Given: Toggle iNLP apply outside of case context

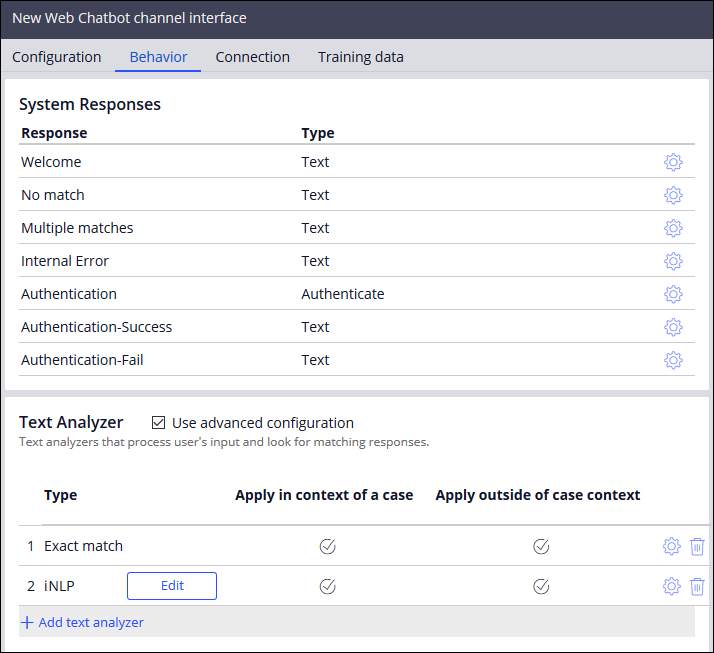Looking at the screenshot, I should click(x=541, y=586).
